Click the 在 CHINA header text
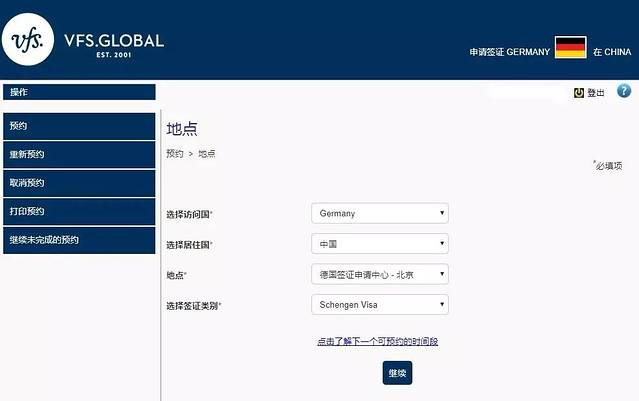This screenshot has height=401, width=639. [611, 52]
